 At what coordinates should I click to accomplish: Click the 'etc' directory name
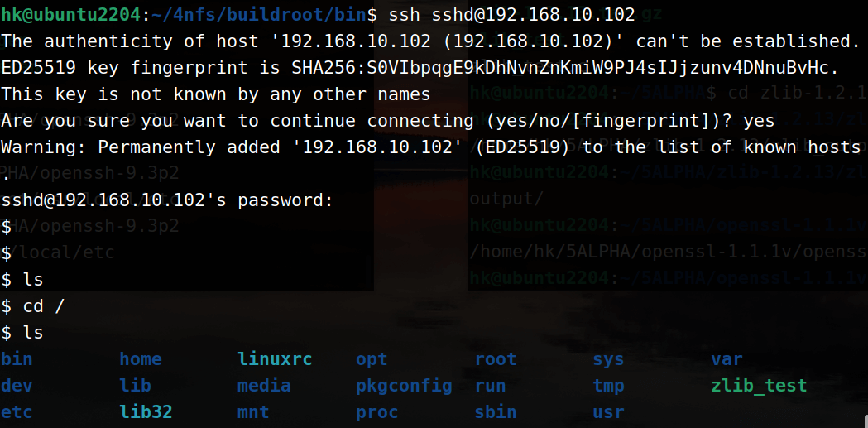tap(17, 412)
